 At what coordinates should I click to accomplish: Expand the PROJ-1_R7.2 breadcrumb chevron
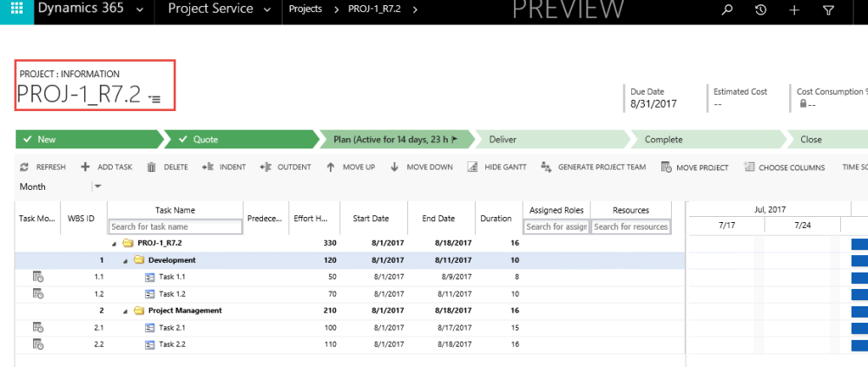pyautogui.click(x=415, y=10)
